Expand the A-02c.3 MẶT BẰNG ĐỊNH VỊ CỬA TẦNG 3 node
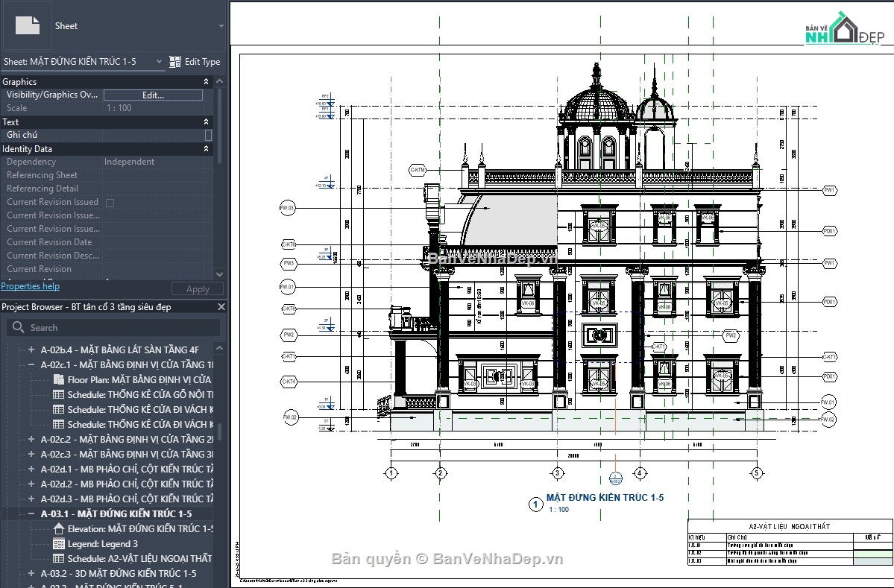 pyautogui.click(x=31, y=454)
